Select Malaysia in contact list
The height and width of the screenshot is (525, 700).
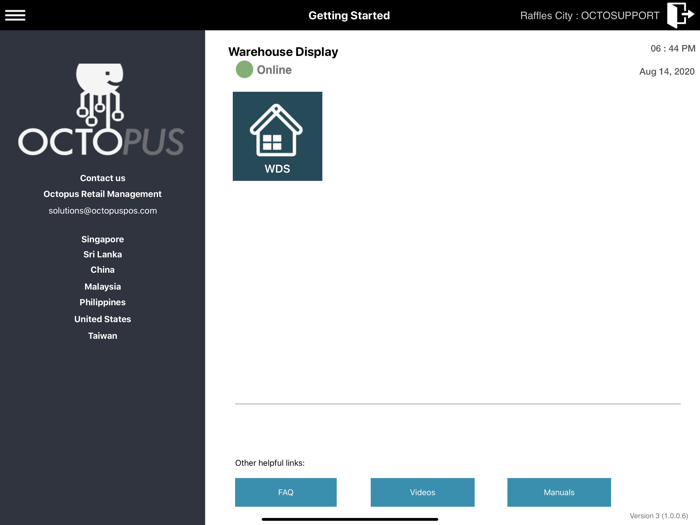(x=103, y=287)
